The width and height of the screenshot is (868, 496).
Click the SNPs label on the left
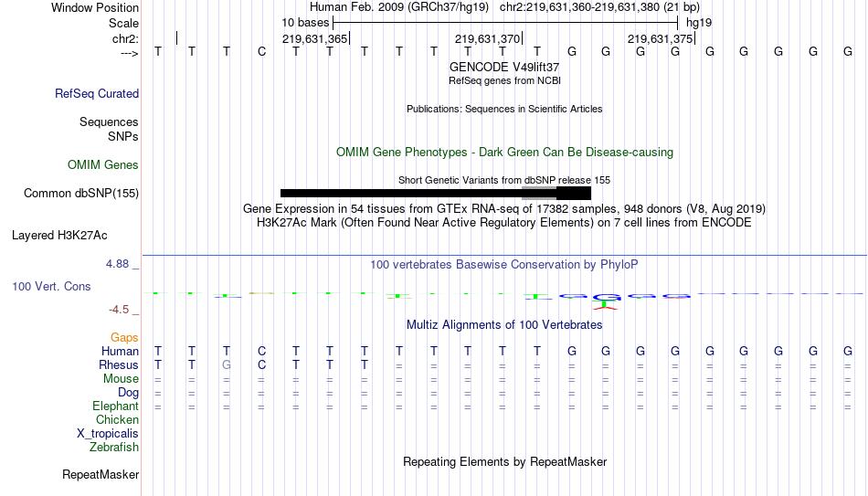123,136
